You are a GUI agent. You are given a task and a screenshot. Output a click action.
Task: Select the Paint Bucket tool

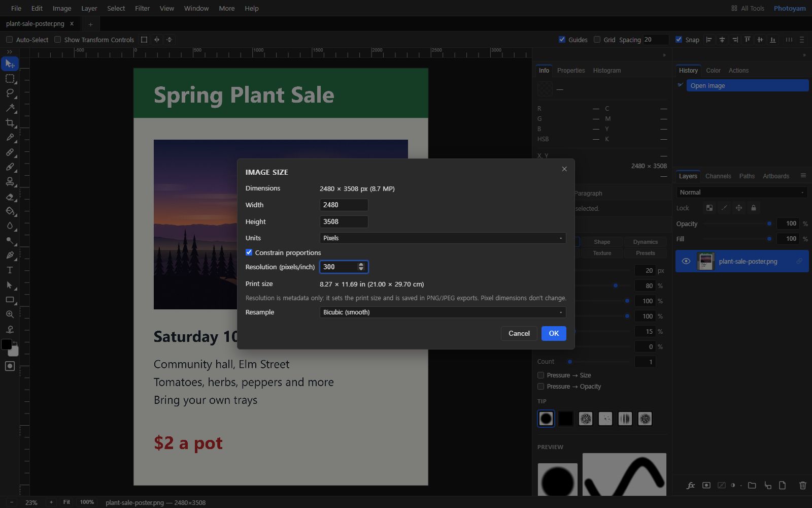point(10,211)
